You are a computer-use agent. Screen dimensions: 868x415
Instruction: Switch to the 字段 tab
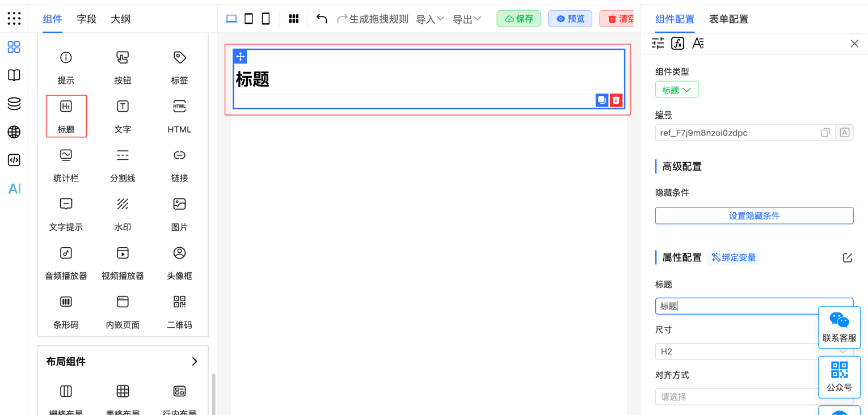[x=86, y=19]
